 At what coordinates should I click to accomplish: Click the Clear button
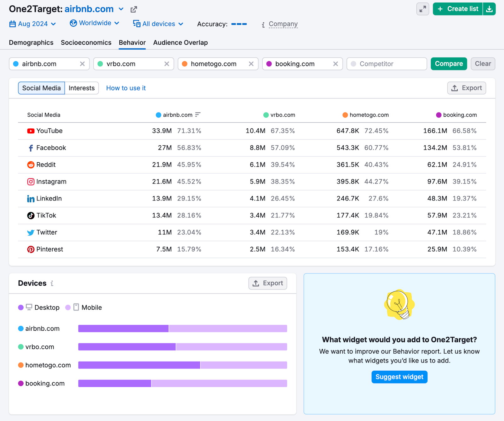tap(483, 64)
